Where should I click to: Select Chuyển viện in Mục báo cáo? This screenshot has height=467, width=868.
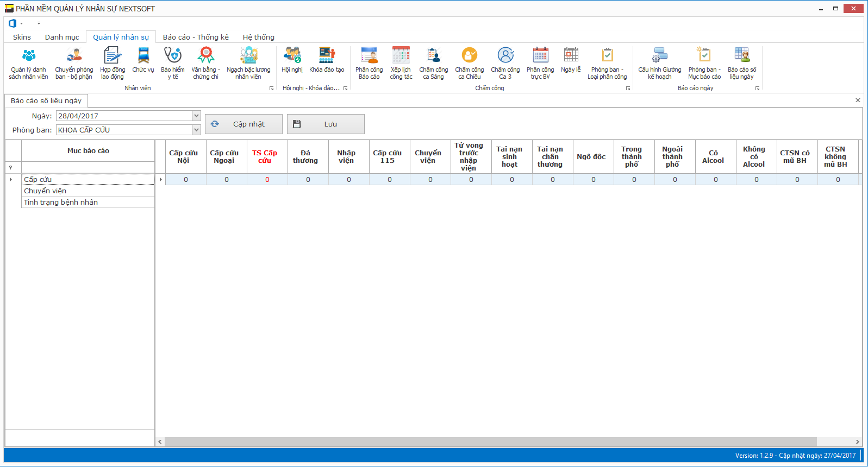(x=45, y=191)
